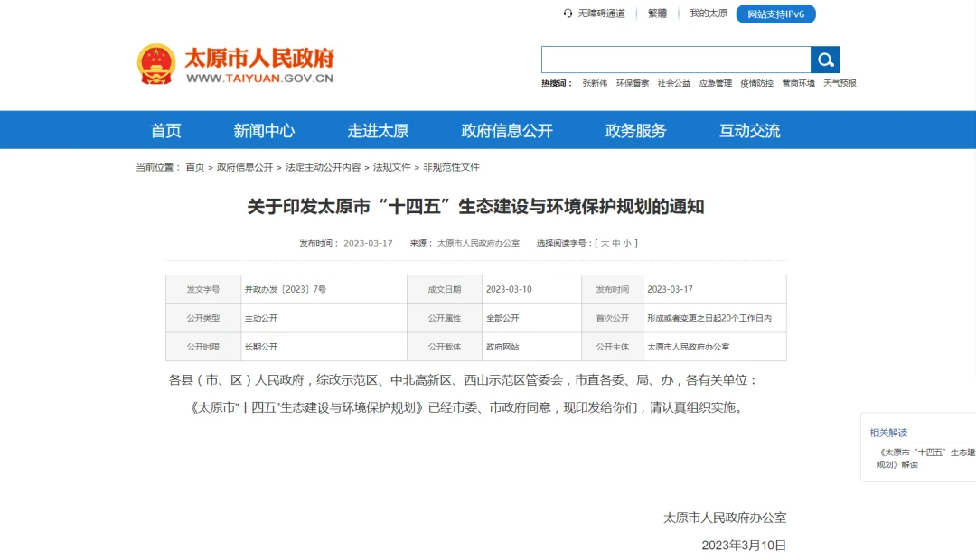976x560 pixels.
Task: Switch to 繁體 traditional Chinese
Action: pyautogui.click(x=657, y=14)
